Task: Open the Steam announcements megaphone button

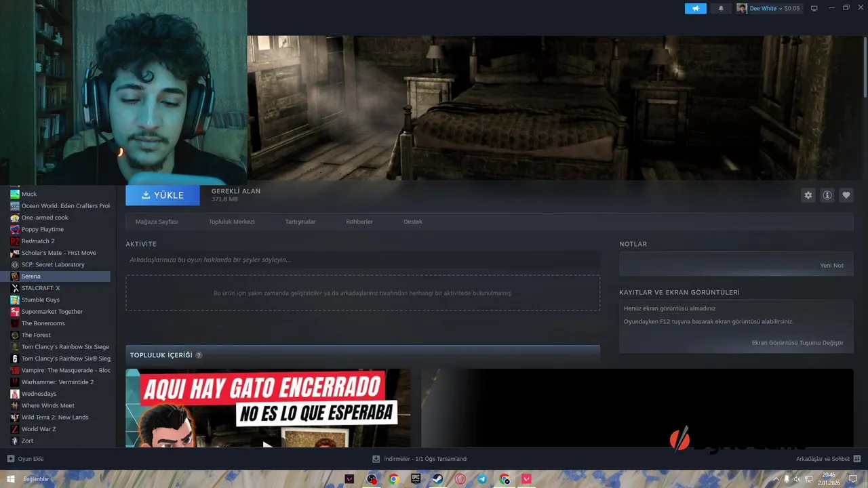Action: tap(695, 8)
